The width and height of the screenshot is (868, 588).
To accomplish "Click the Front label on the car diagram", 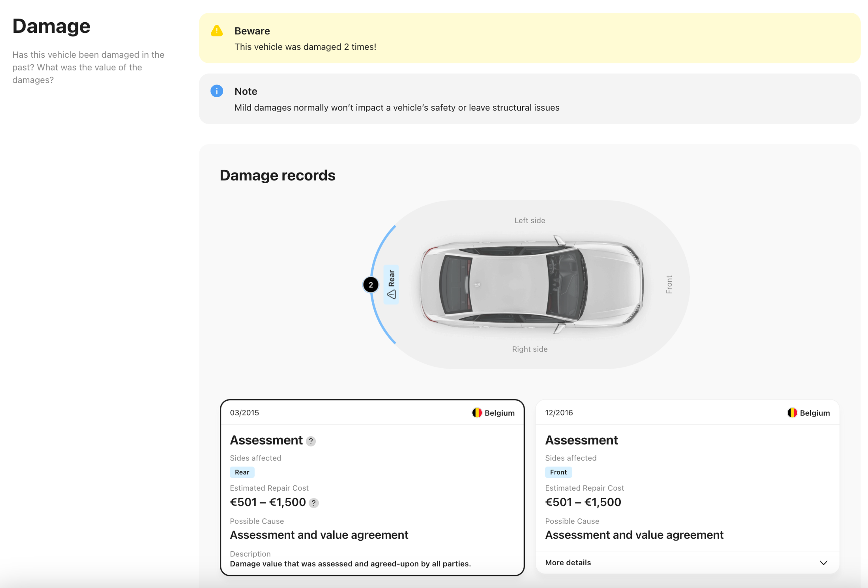I will pos(669,285).
